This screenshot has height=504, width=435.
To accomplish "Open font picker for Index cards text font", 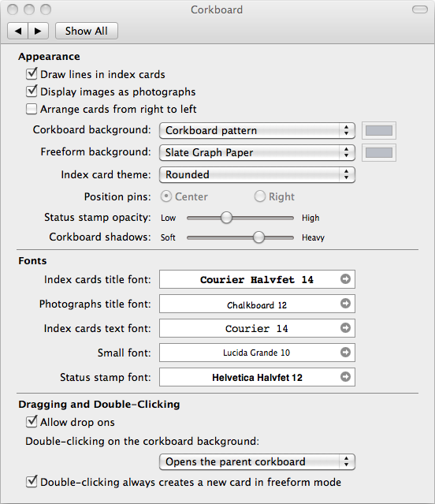I will tap(345, 328).
